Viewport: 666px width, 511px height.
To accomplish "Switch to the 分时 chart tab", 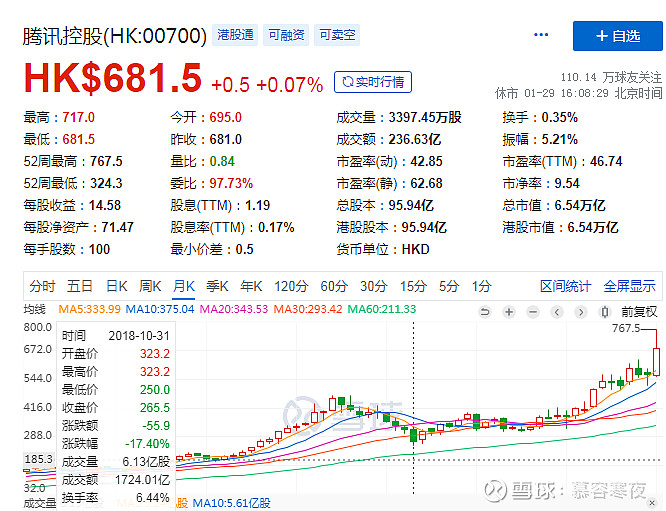I will (x=42, y=286).
